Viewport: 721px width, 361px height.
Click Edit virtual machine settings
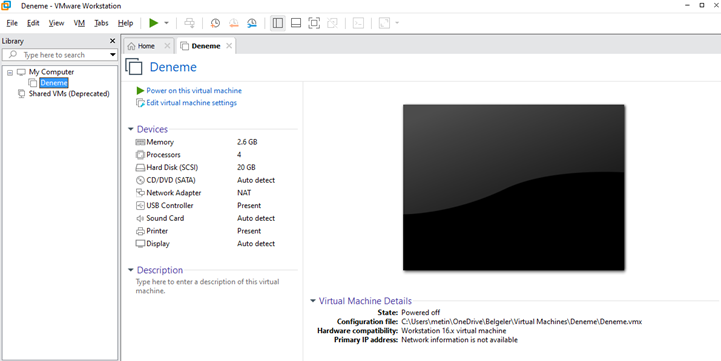click(x=191, y=103)
